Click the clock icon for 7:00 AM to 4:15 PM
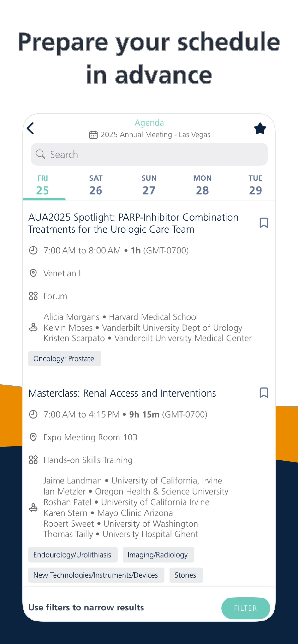Screen dimensions: 298x644 33,414
